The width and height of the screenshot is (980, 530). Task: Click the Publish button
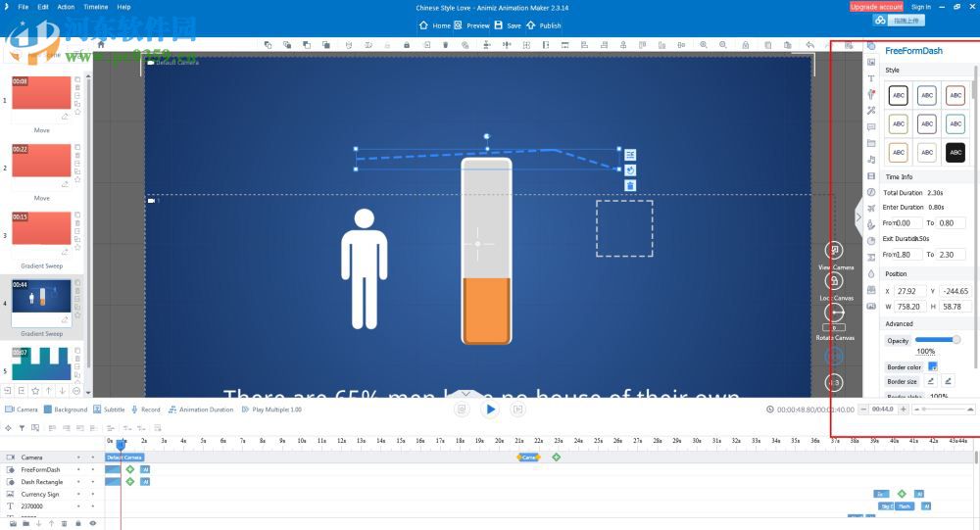pos(543,25)
